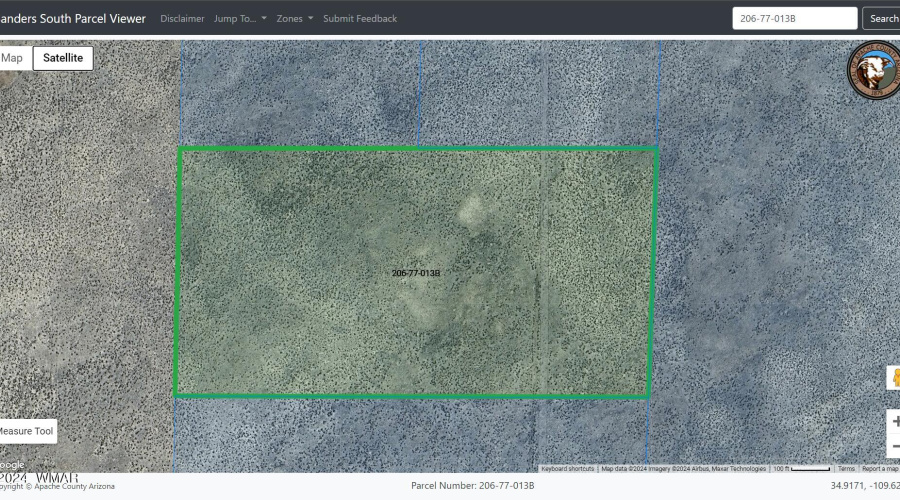This screenshot has height=500, width=900.
Task: Zoom in the map with plus button
Action: 894,422
